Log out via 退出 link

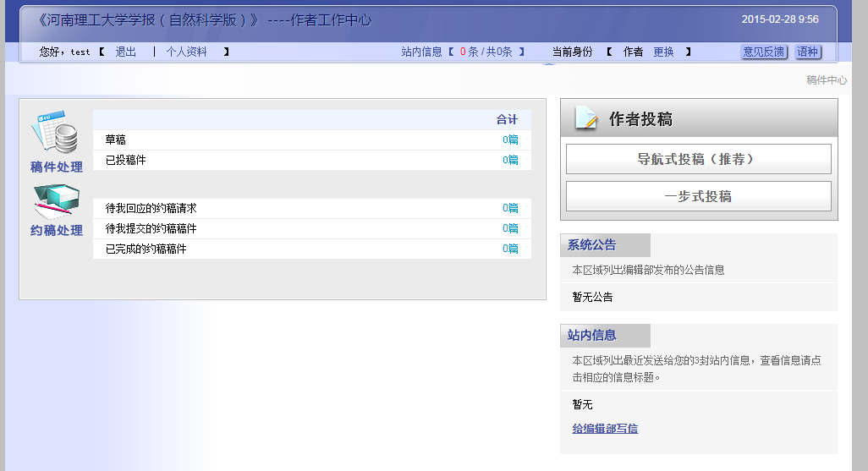(126, 52)
